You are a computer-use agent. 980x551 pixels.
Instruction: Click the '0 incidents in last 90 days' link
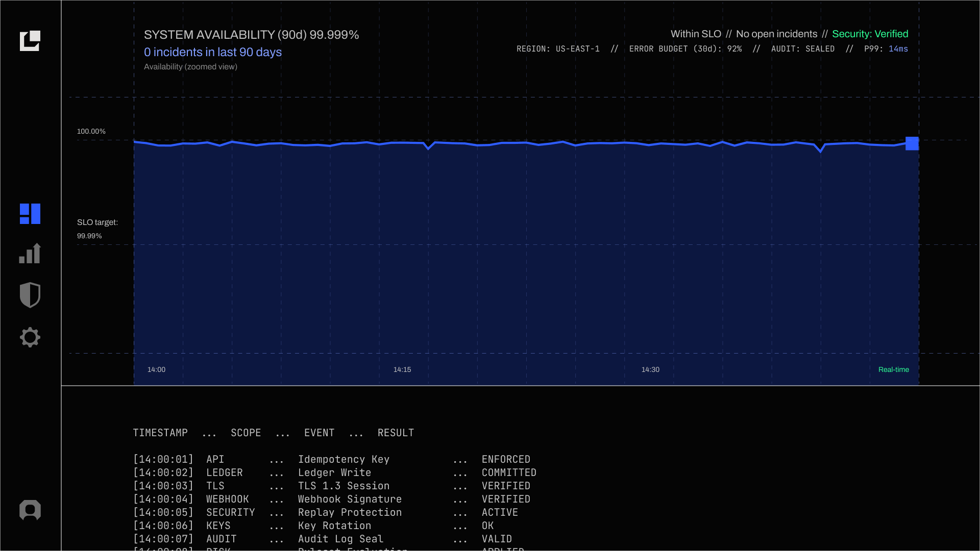pyautogui.click(x=213, y=52)
